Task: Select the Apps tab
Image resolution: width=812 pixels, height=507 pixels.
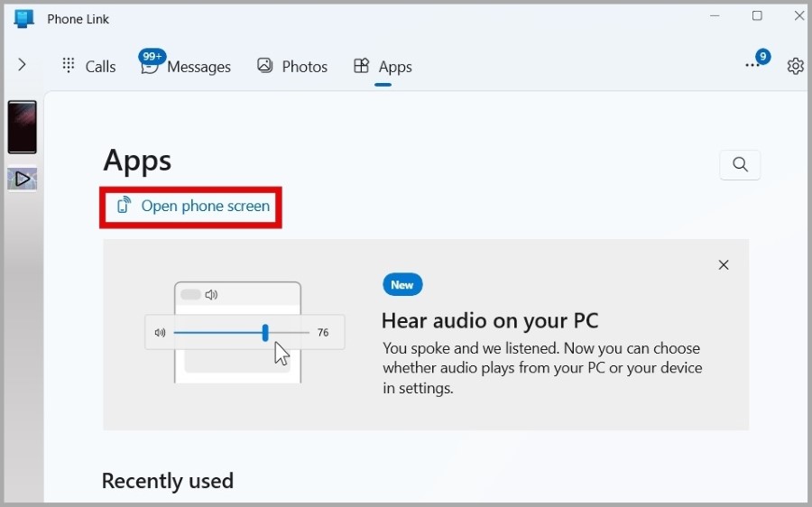Action: click(383, 66)
